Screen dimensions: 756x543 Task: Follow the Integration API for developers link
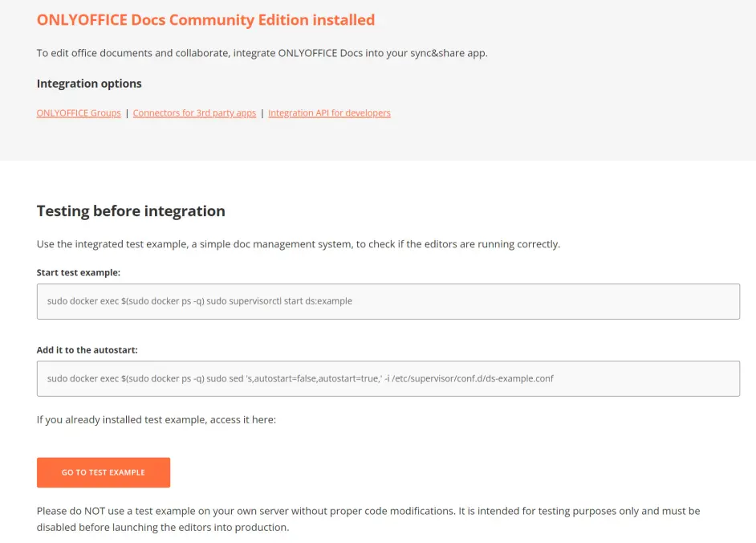pyautogui.click(x=329, y=113)
